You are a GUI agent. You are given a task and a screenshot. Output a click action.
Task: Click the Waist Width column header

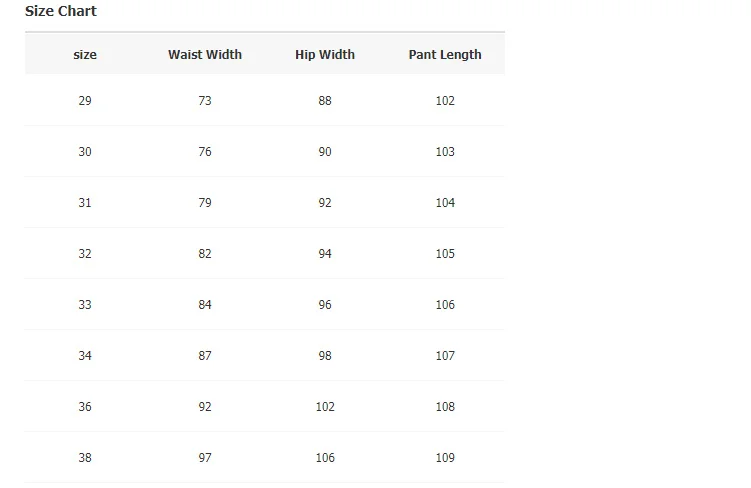205,55
